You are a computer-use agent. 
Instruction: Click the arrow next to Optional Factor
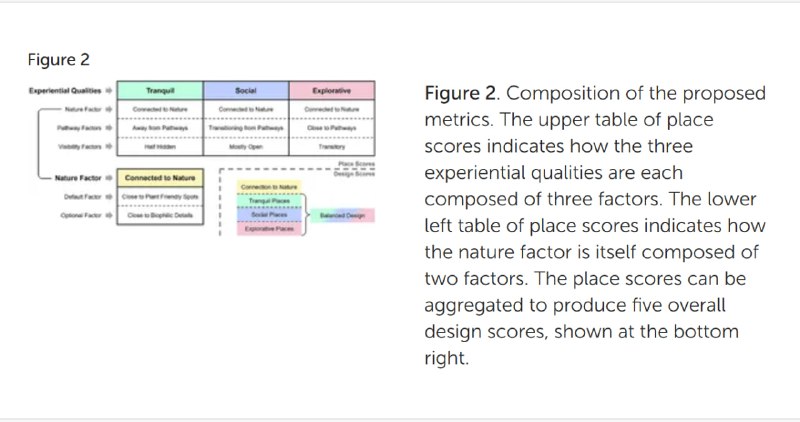109,215
